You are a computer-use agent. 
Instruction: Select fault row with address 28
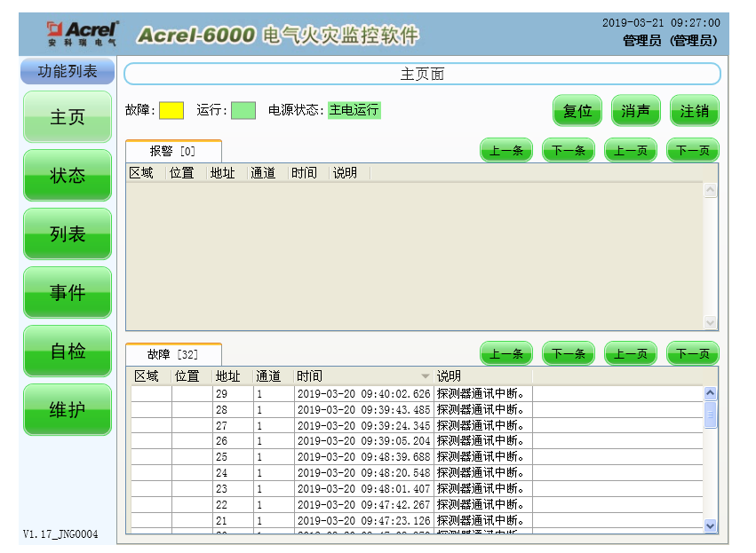click(417, 409)
